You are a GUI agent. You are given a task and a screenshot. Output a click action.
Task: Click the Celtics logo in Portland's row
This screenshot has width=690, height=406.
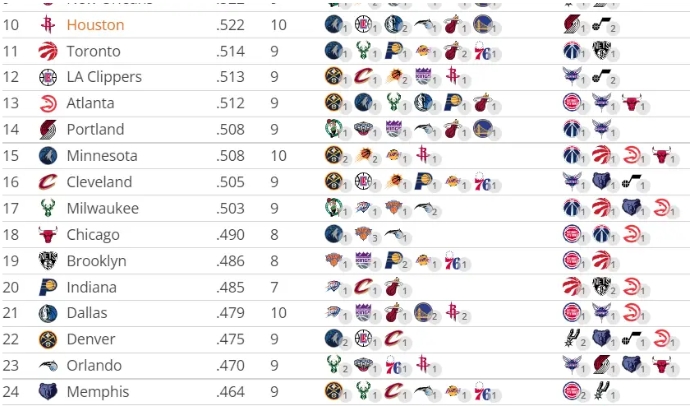pyautogui.click(x=334, y=129)
